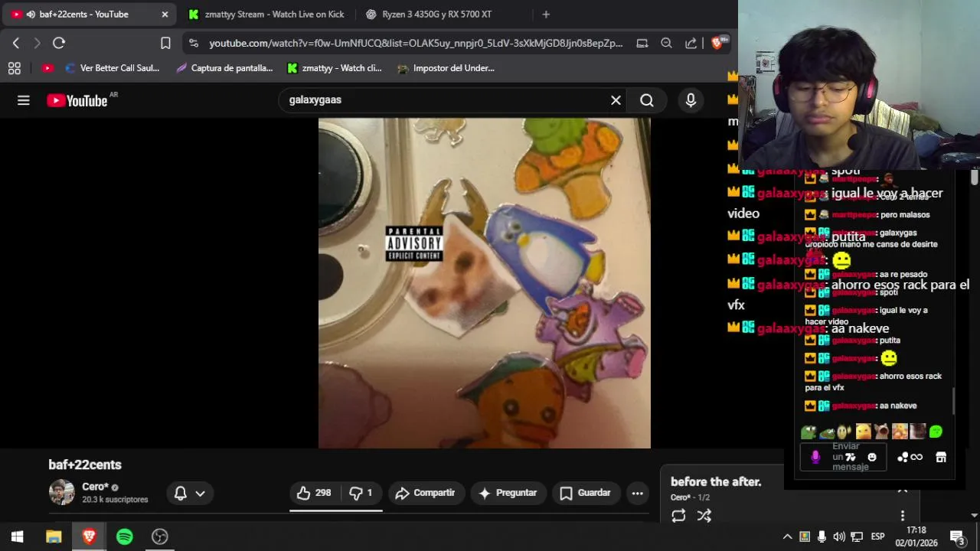This screenshot has height=551, width=980.
Task: Open the YouTube bookmark in bookmarks bar
Action: tap(47, 68)
